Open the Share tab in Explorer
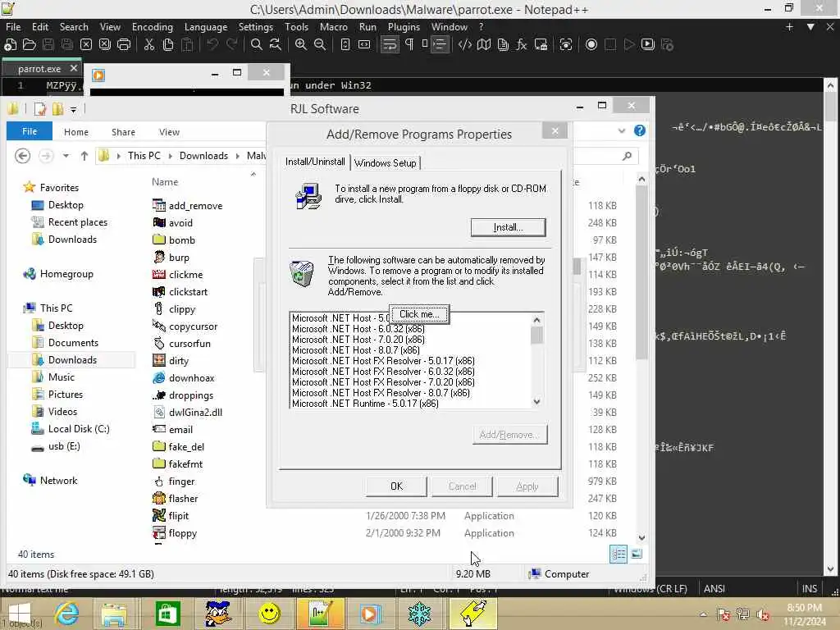Viewport: 840px width, 630px height. (123, 132)
